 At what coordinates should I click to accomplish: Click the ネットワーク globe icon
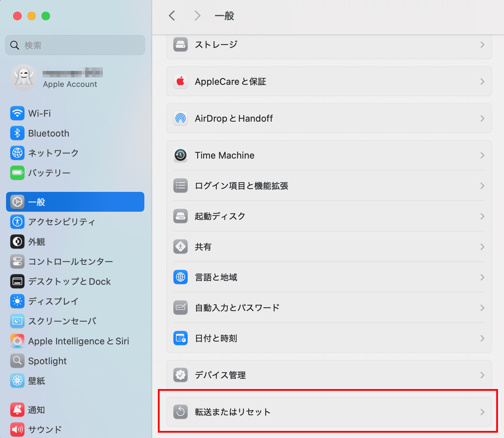point(17,153)
